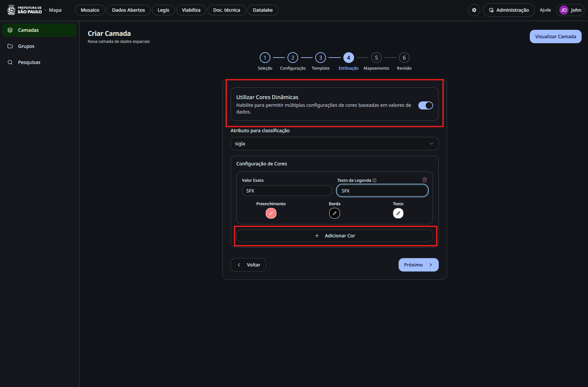This screenshot has height=387, width=588.
Task: Click the Texto da Legenda info icon
Action: 374,180
